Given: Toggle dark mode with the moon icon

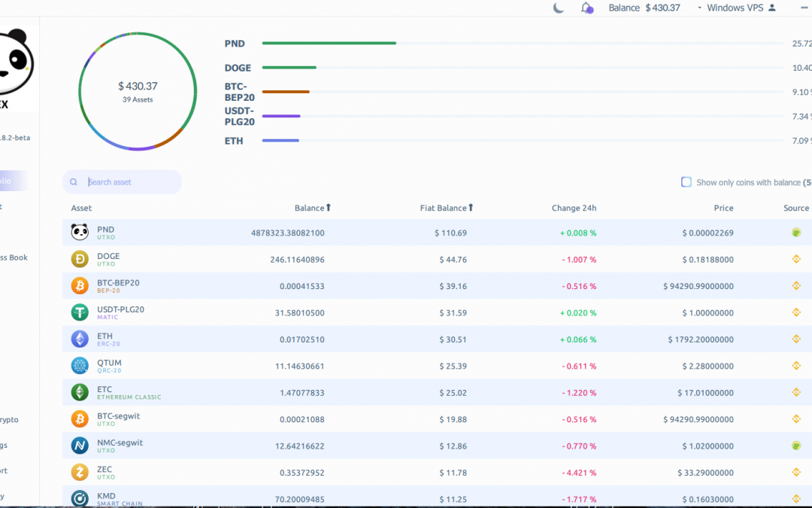Looking at the screenshot, I should coord(558,8).
